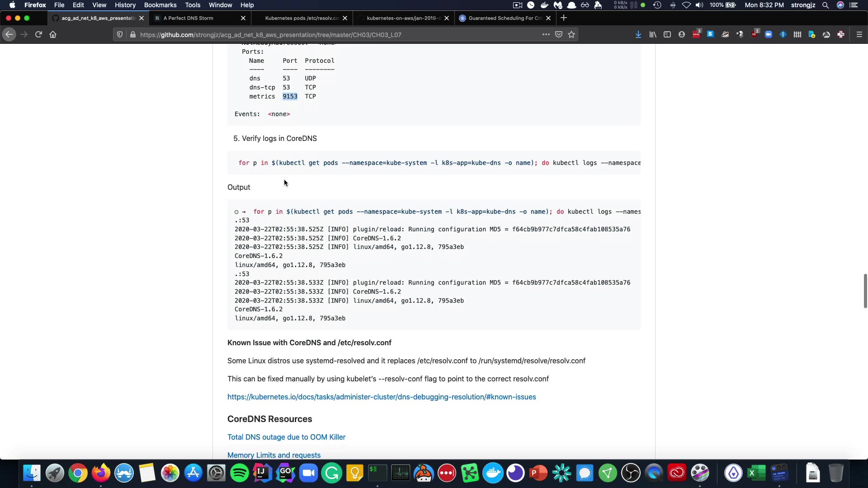Image resolution: width=868 pixels, height=488 pixels.
Task: Open kubernetes.io dns-debugging known-issues link
Action: click(381, 397)
